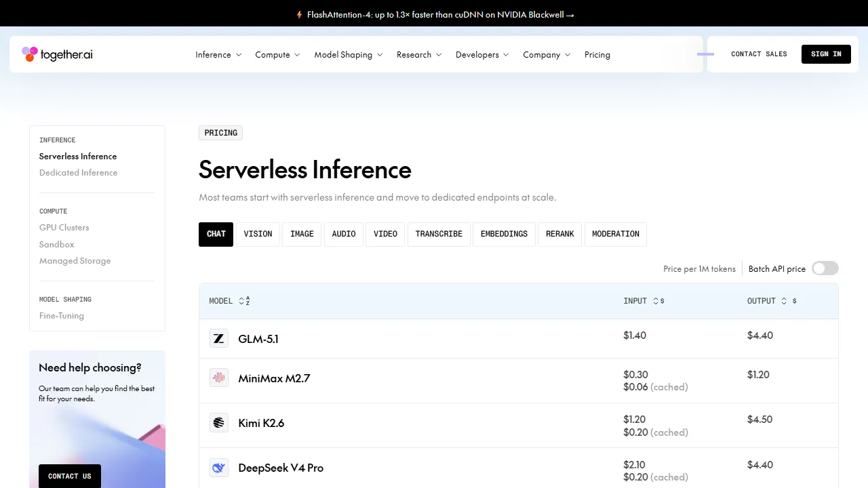
Task: Switch to the VISION tab
Action: pos(258,234)
